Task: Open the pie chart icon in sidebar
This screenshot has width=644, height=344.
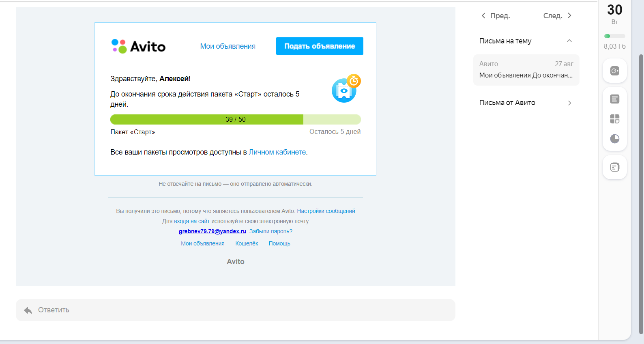Action: point(615,139)
